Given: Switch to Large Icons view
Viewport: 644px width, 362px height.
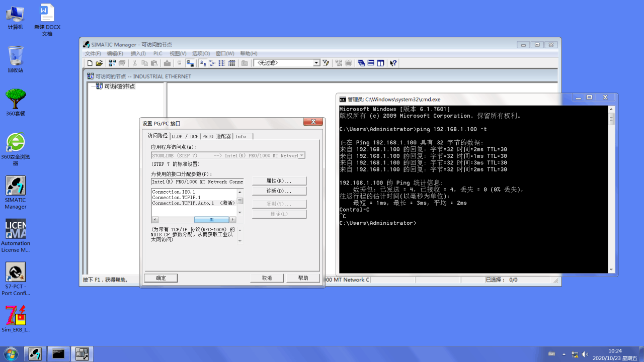Looking at the screenshot, I should coord(203,63).
